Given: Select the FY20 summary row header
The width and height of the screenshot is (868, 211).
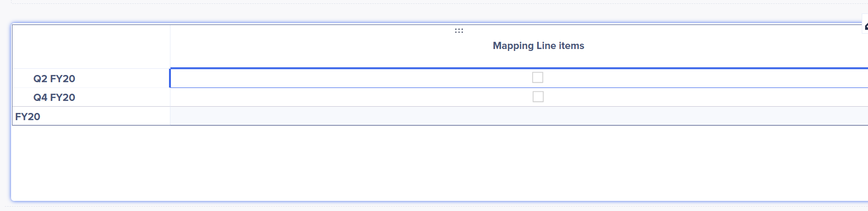Looking at the screenshot, I should [x=91, y=116].
